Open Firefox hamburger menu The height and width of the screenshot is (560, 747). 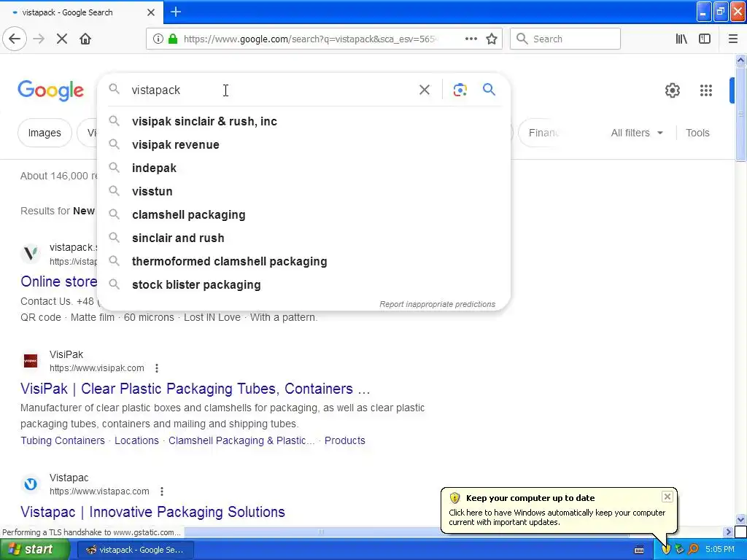tap(733, 39)
